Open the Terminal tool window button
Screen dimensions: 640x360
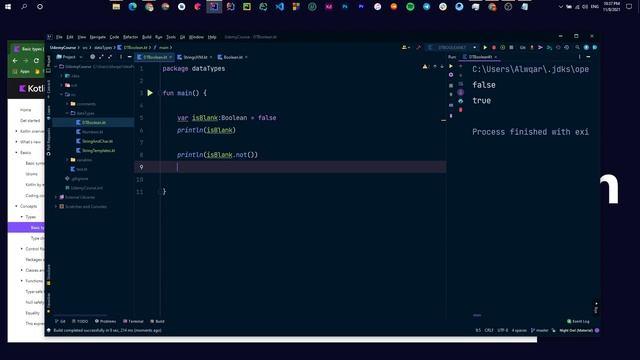click(133, 322)
